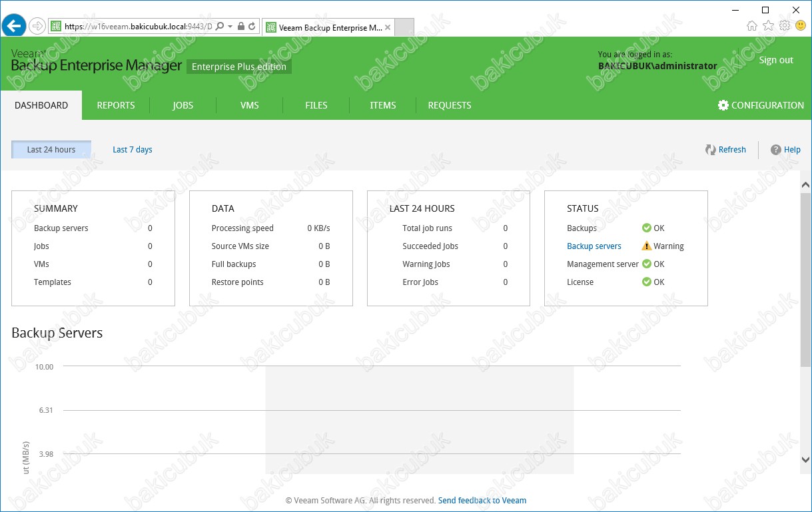Click the Error Jobs label
The height and width of the screenshot is (512, 812).
point(420,282)
